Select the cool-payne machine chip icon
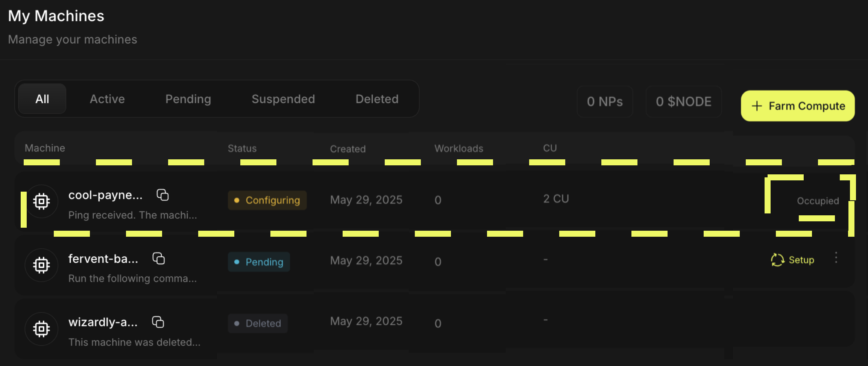The height and width of the screenshot is (366, 868). [42, 201]
